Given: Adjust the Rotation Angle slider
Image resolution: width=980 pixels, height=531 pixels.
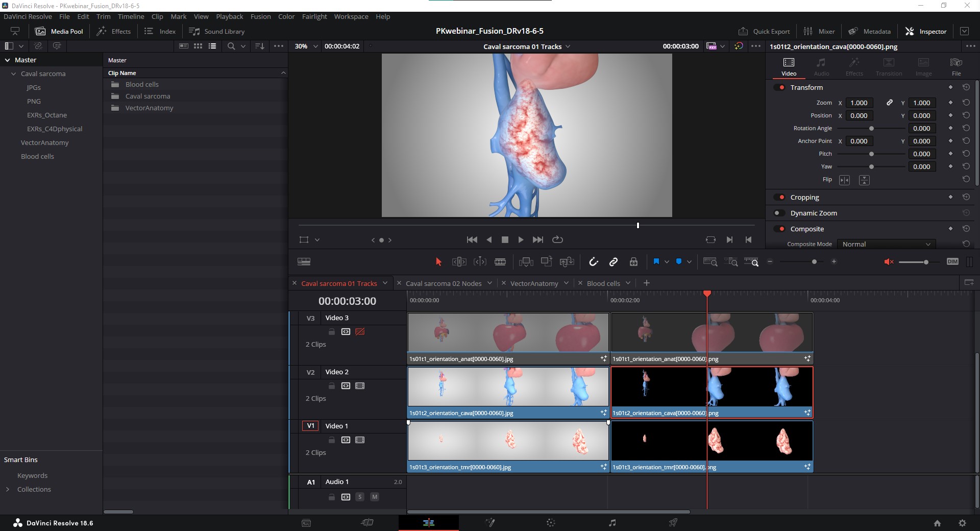Looking at the screenshot, I should (x=871, y=128).
